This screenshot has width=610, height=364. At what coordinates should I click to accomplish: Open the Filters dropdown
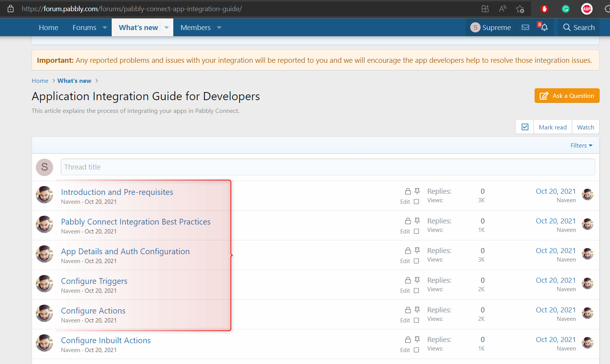[x=582, y=145]
